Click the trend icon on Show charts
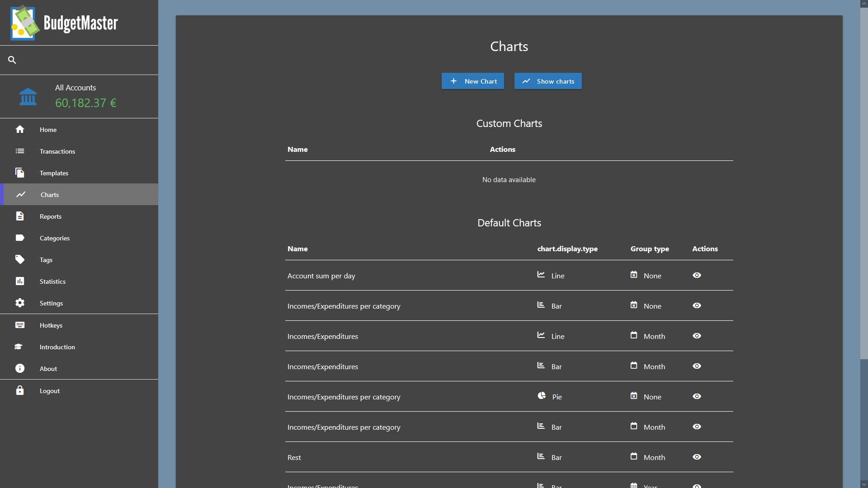Viewport: 868px width, 488px height. [x=526, y=81]
